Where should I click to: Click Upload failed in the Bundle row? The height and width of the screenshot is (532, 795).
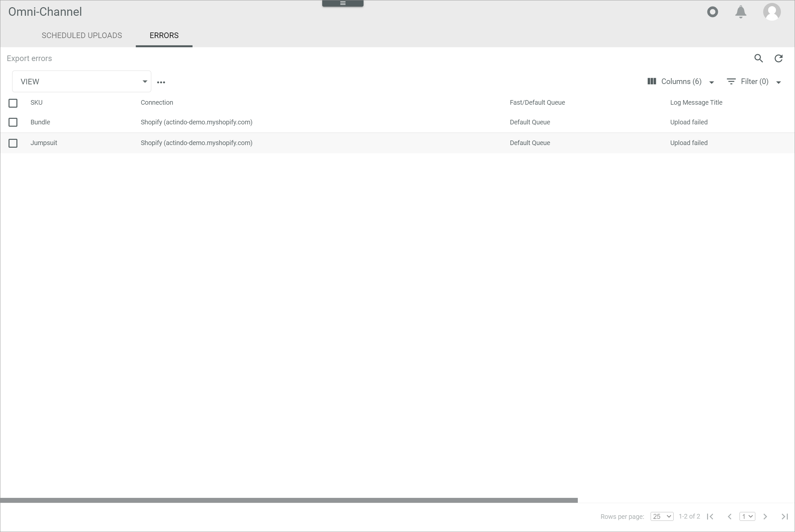tap(689, 122)
